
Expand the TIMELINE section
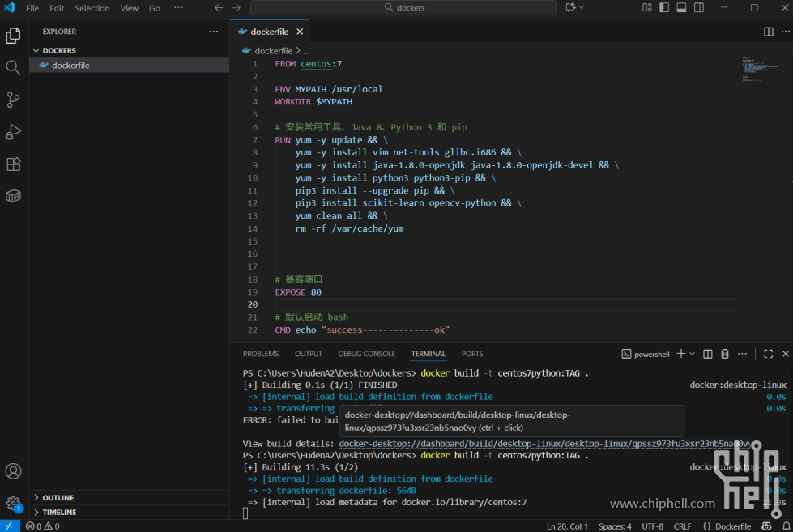click(59, 513)
